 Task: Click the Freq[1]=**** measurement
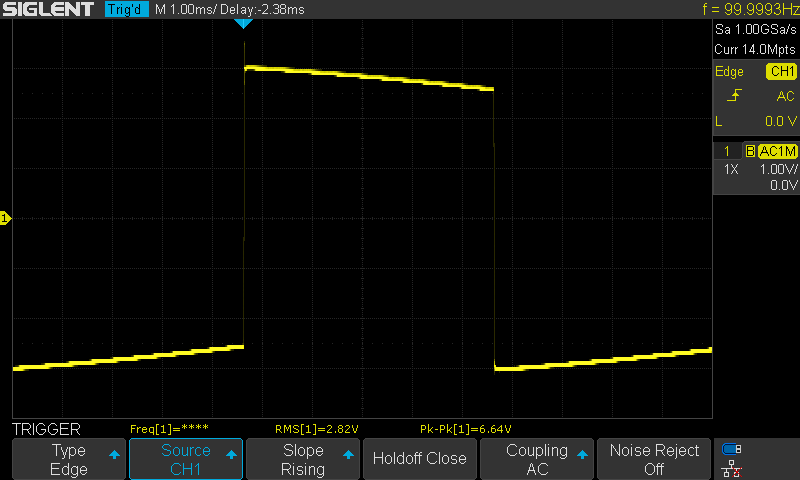point(169,429)
